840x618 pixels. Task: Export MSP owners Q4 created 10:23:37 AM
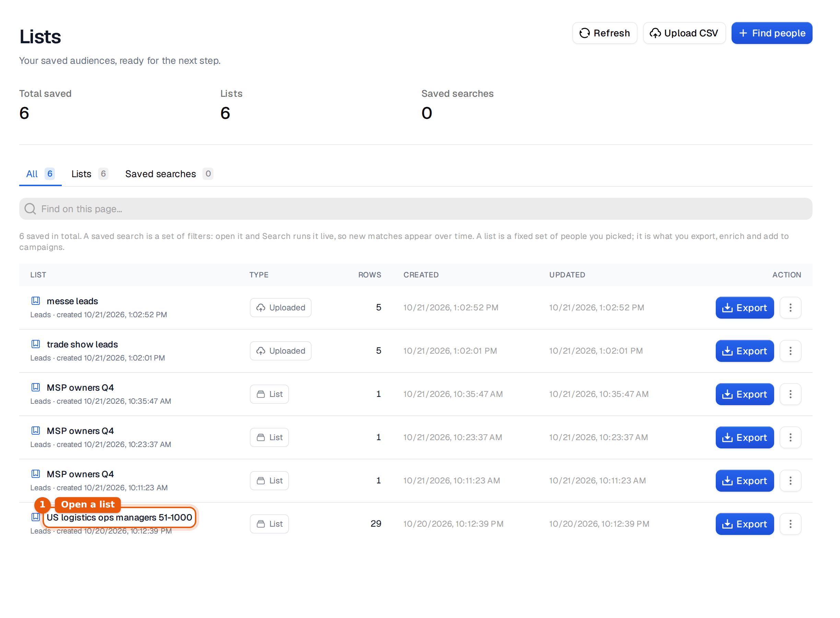click(744, 437)
